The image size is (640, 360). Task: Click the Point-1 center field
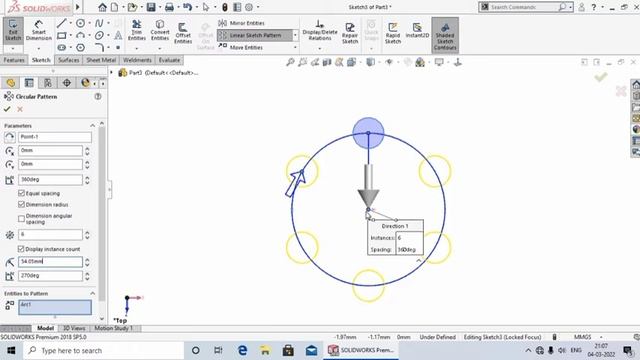click(55, 137)
